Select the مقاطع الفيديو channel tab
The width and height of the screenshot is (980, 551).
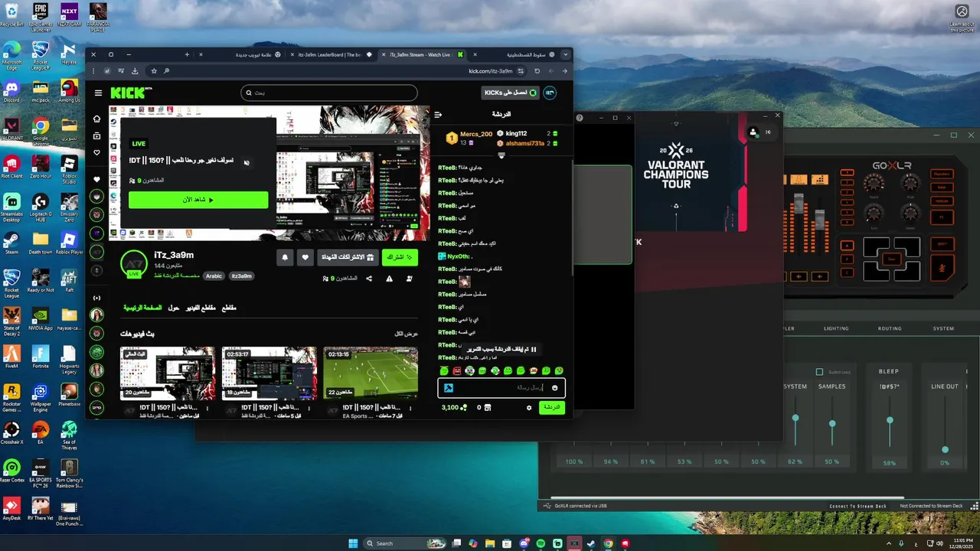click(x=202, y=308)
